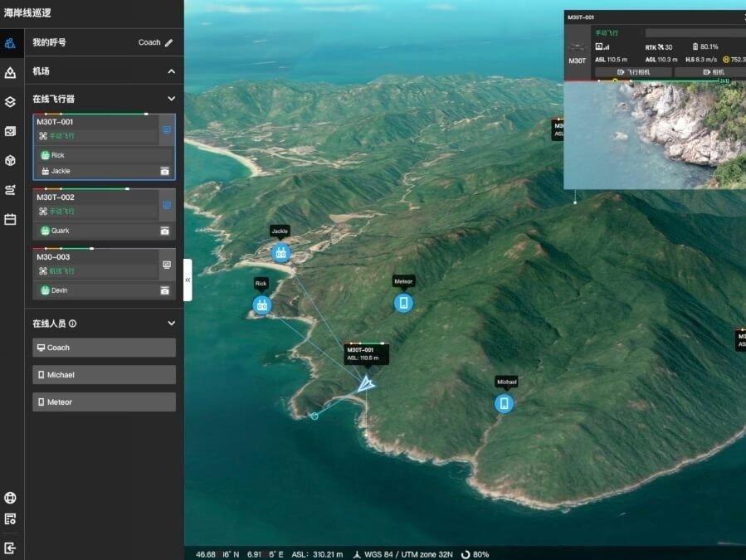Click the monitor icon for M30-003
Screen dimensions: 746x560
point(167,265)
